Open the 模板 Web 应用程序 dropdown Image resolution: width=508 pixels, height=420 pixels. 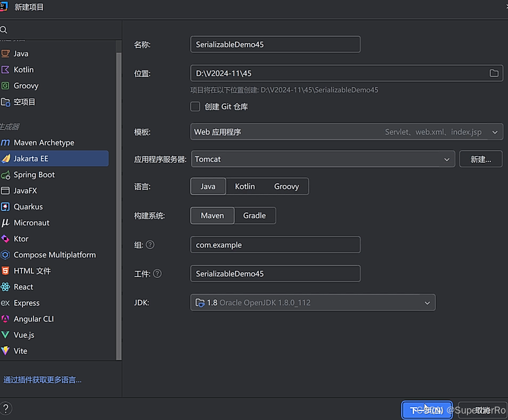click(347, 132)
